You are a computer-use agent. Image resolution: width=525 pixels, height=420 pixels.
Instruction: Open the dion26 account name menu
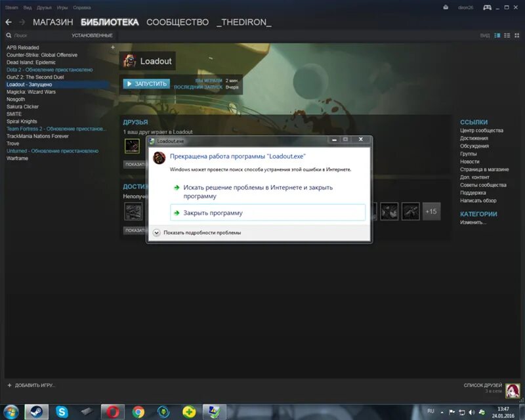[x=465, y=7]
